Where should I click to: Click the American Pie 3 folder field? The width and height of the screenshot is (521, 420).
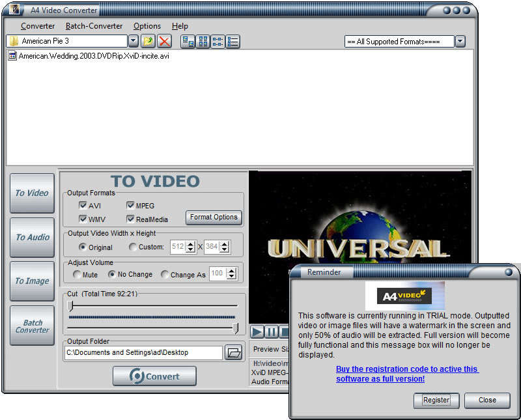pos(66,41)
